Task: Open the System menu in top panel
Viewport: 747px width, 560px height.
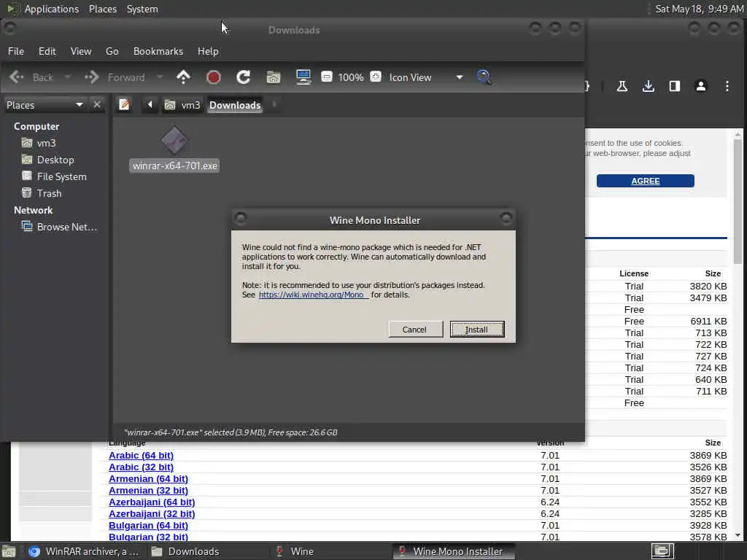Action: click(x=142, y=9)
